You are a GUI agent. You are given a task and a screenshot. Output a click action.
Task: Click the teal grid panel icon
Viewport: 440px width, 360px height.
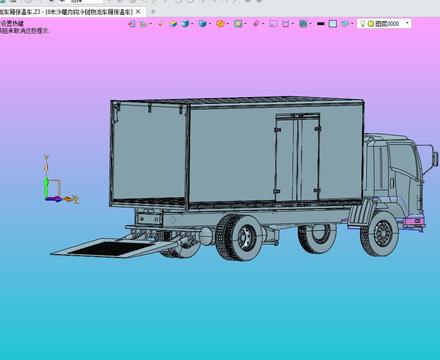tap(303, 24)
